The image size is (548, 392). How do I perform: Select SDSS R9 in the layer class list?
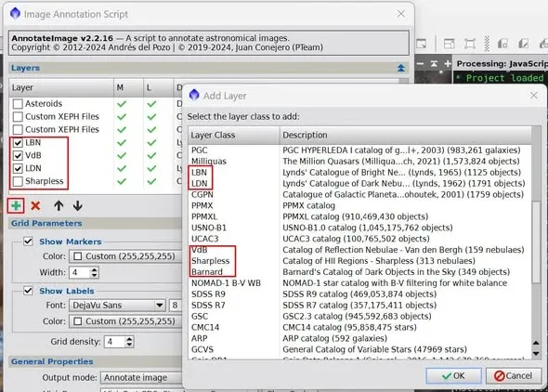[x=208, y=294]
